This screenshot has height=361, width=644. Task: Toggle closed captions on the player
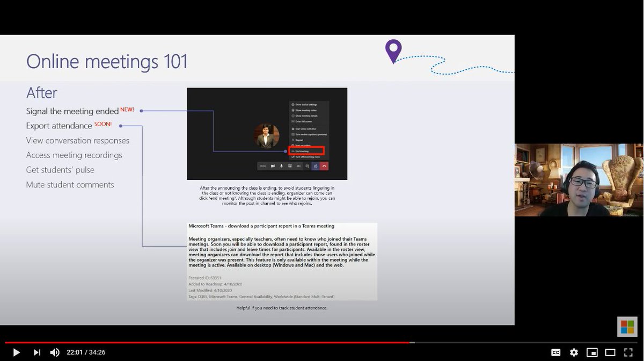(x=556, y=352)
